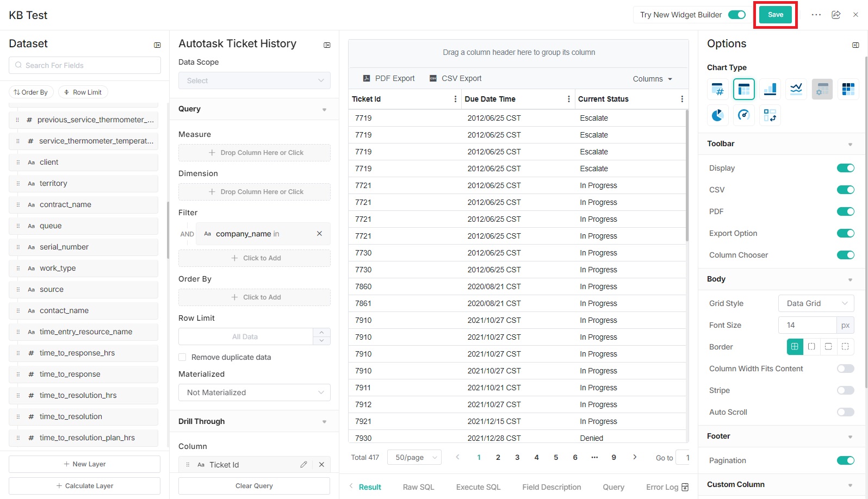Open the share icon in top bar

[x=836, y=15]
